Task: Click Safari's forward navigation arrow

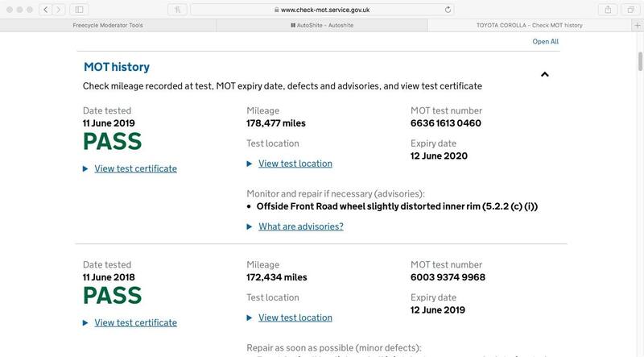Action: pos(60,9)
